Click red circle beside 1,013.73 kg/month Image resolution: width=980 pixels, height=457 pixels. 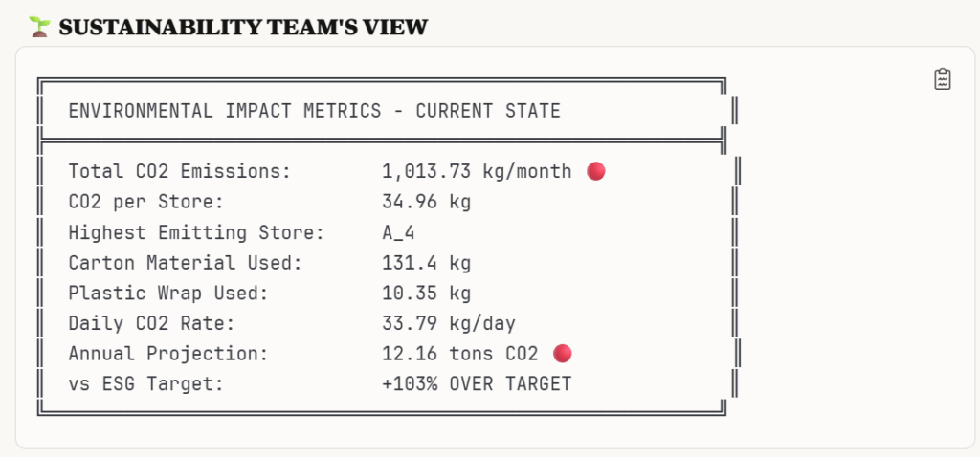coord(595,171)
